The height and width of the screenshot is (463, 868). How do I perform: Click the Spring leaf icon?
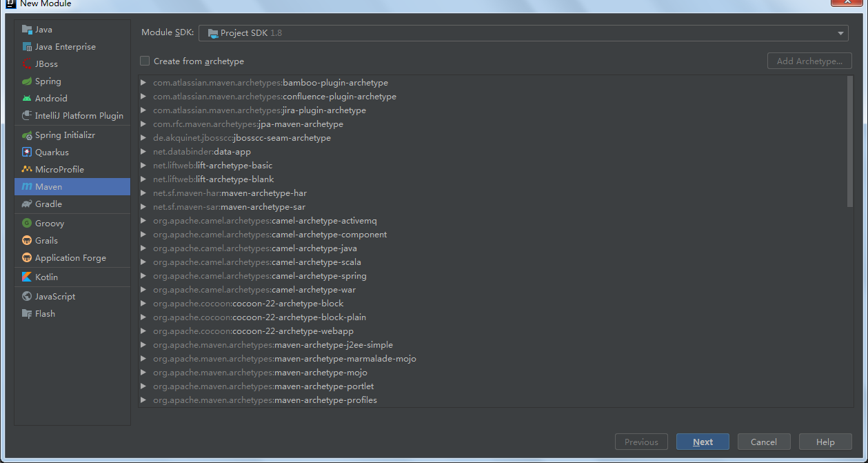[x=27, y=81]
